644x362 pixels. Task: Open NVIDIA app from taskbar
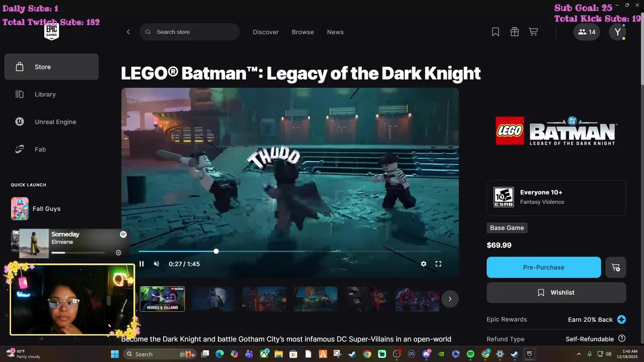tap(441, 354)
